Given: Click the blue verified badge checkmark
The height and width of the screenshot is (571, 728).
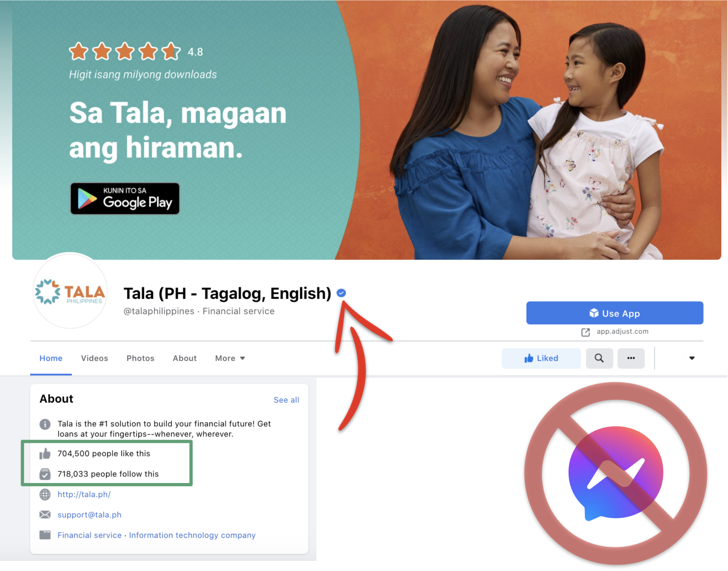Looking at the screenshot, I should (341, 293).
